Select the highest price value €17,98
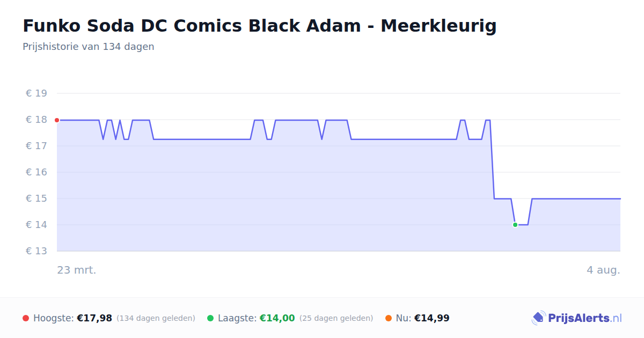644x338 pixels. 94,318
